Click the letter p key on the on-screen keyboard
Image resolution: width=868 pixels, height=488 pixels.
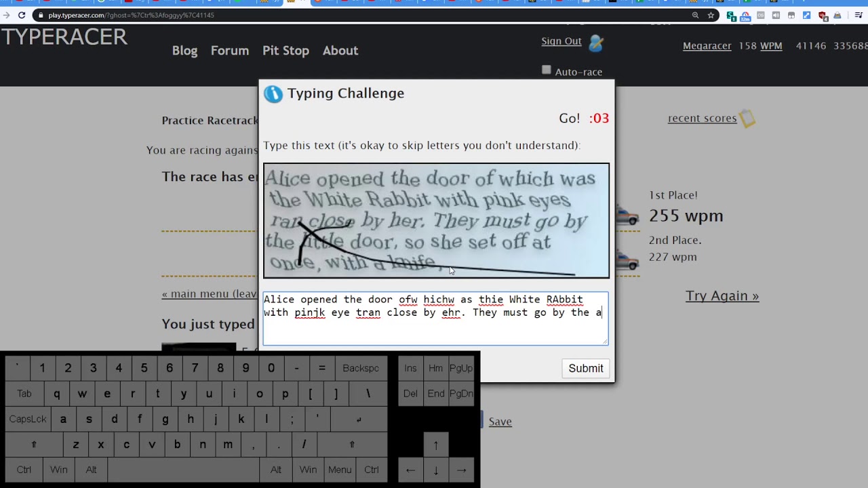(x=285, y=393)
